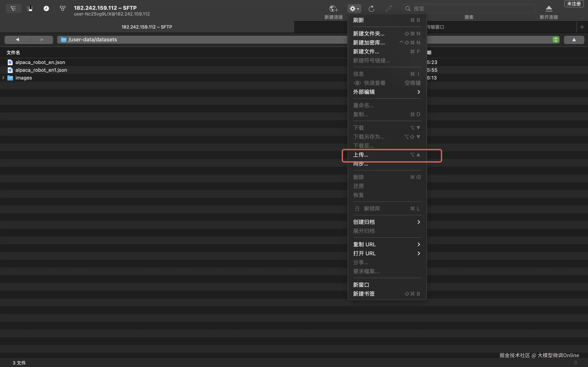Click go to parent folder up arrow
The height and width of the screenshot is (367, 588).
pyautogui.click(x=574, y=40)
